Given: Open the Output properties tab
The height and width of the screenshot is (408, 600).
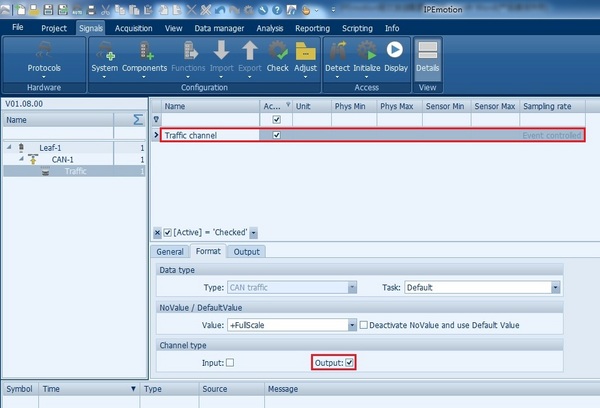Looking at the screenshot, I should coord(246,251).
